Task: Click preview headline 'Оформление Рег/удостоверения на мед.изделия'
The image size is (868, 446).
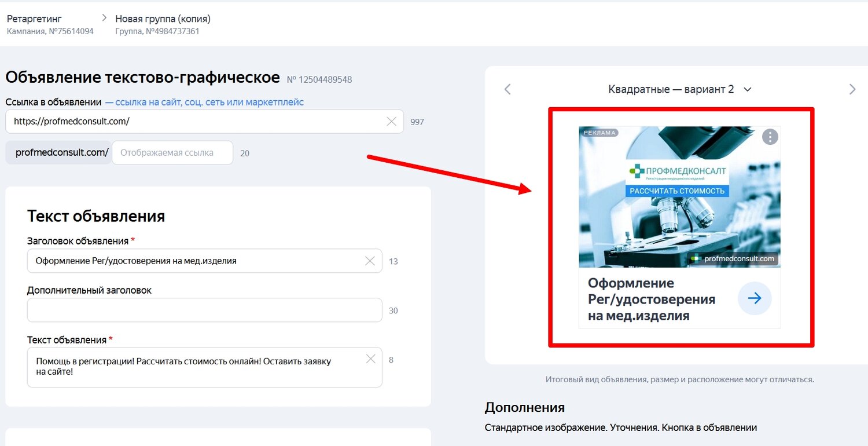Action: click(652, 299)
